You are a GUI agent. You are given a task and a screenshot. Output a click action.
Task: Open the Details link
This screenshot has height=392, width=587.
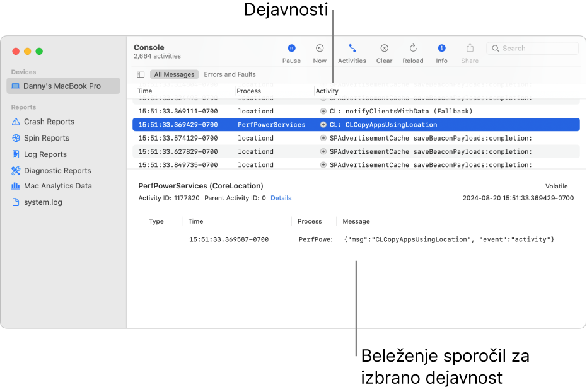coord(281,198)
